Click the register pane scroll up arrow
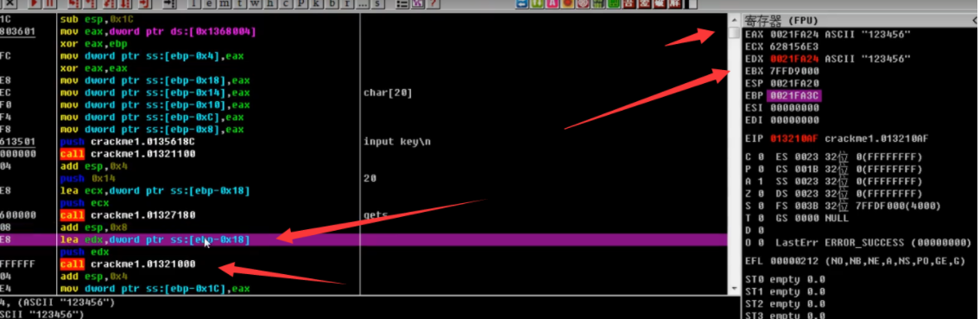Image resolution: width=980 pixels, height=319 pixels. (734, 21)
